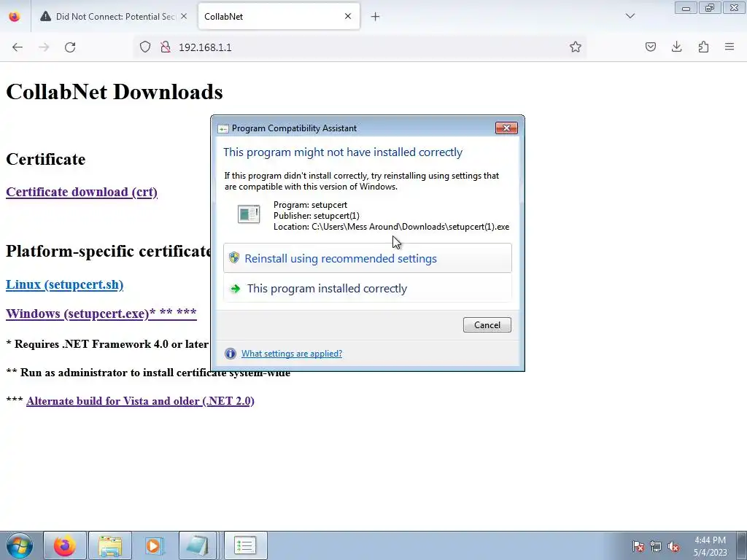Open the Windows Start menu orb
The width and height of the screenshot is (747, 560).
click(x=20, y=545)
